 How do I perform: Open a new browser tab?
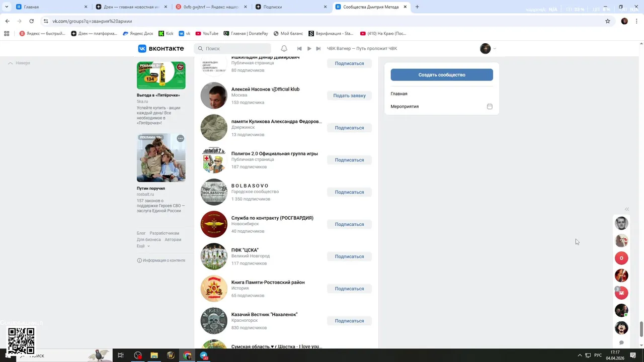click(417, 7)
